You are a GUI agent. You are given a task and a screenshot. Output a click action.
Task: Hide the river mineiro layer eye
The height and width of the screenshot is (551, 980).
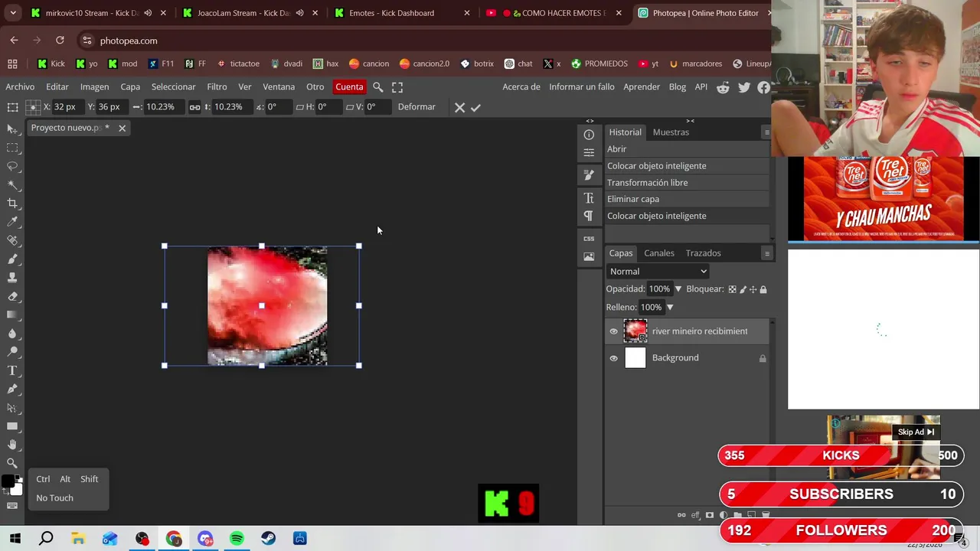tap(613, 331)
